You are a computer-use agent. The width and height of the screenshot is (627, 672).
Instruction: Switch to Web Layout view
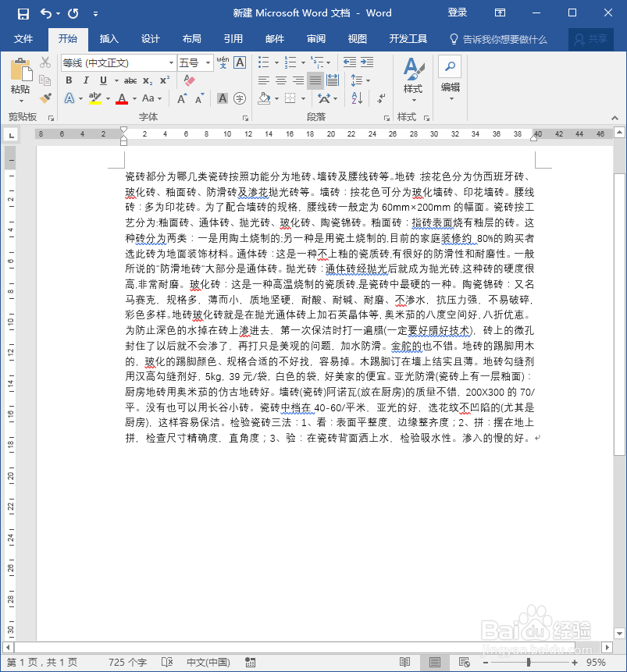point(464,662)
